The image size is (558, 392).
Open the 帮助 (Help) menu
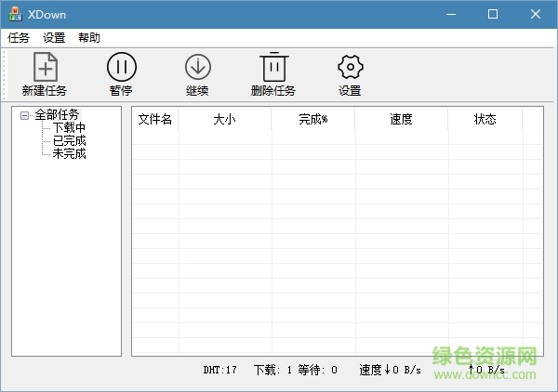tap(89, 38)
